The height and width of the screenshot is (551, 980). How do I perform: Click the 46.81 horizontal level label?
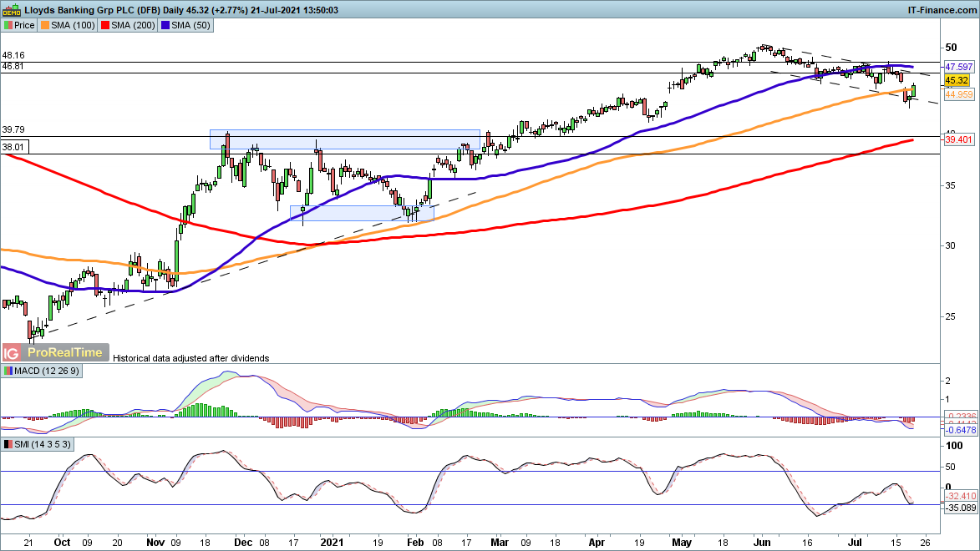(13, 66)
